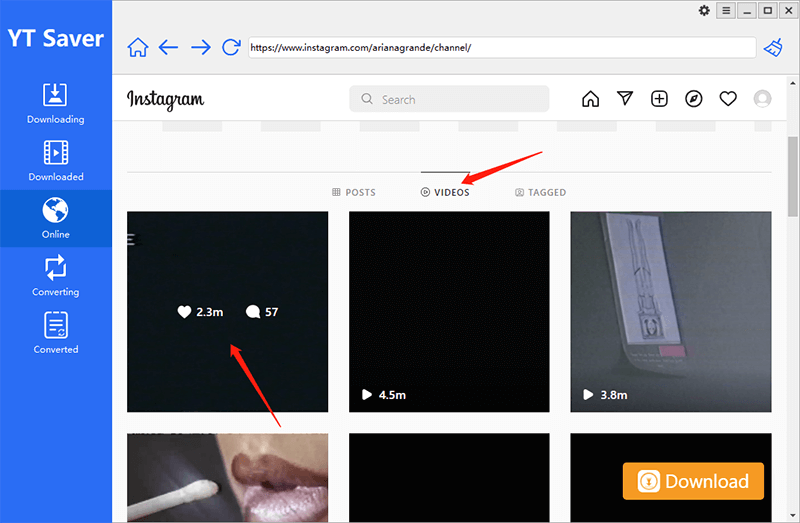Open the Converted files section
Screen dimensions: 800x523
56,333
